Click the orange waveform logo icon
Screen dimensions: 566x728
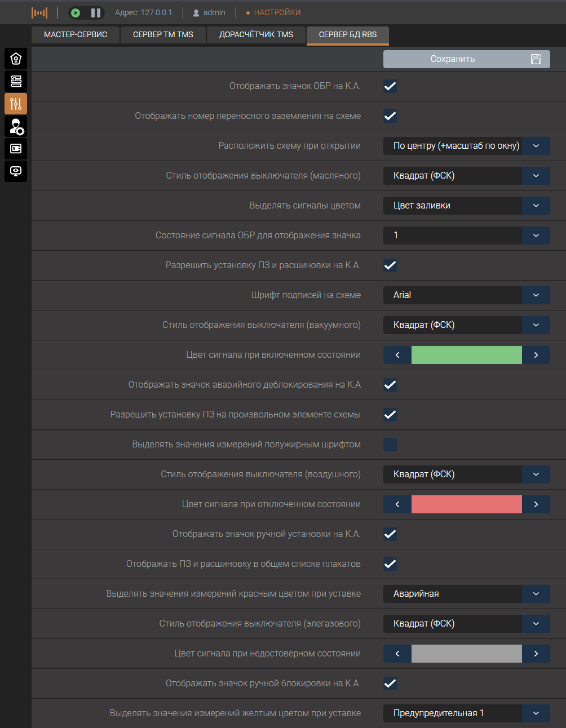[x=39, y=12]
